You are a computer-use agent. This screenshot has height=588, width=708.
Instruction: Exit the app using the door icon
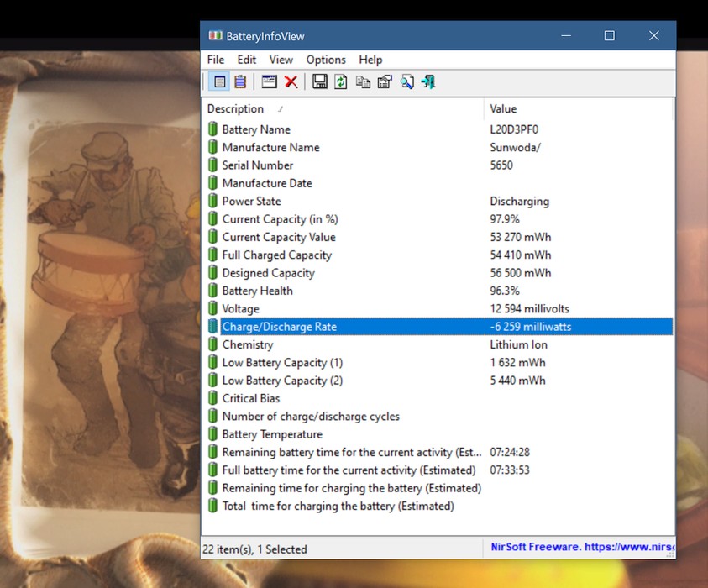428,82
